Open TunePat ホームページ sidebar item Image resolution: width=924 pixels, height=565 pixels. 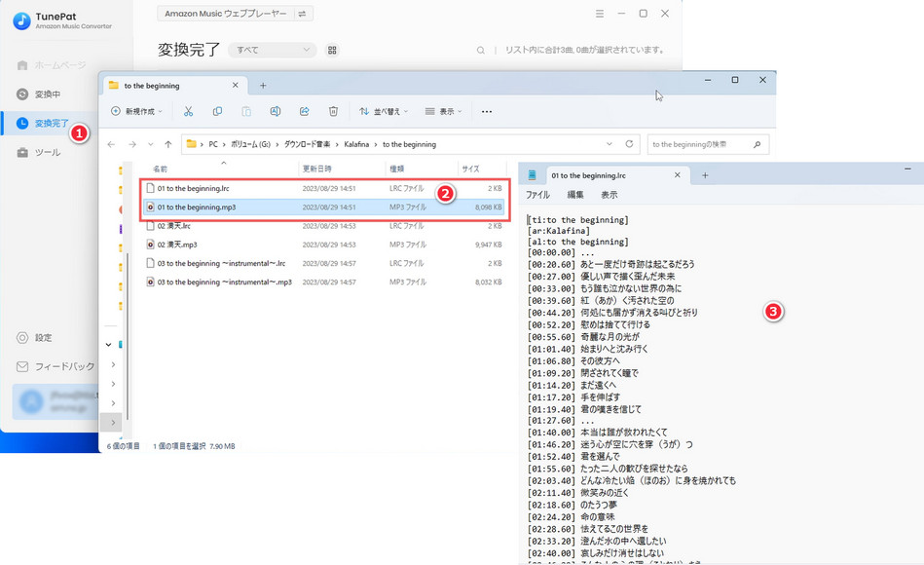[x=52, y=65]
